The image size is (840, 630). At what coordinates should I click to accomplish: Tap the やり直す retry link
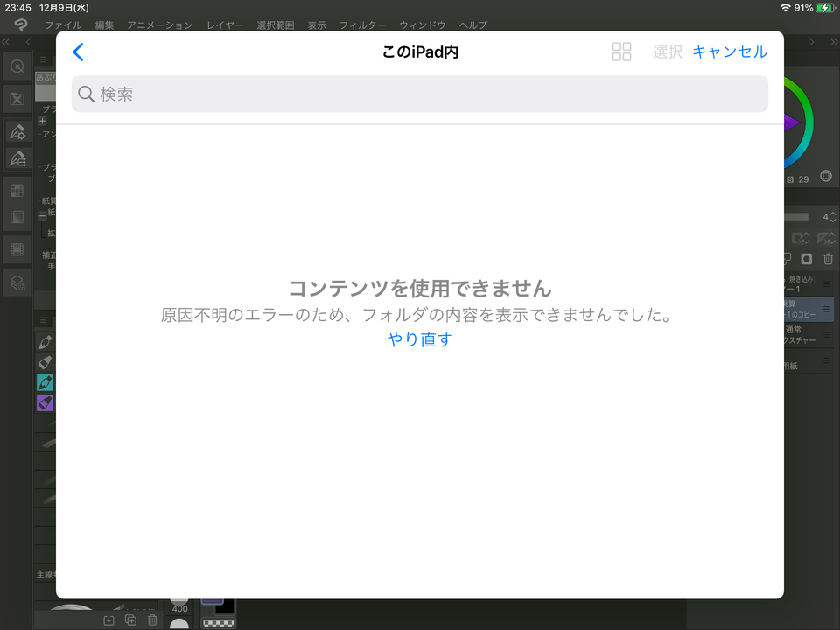click(420, 339)
